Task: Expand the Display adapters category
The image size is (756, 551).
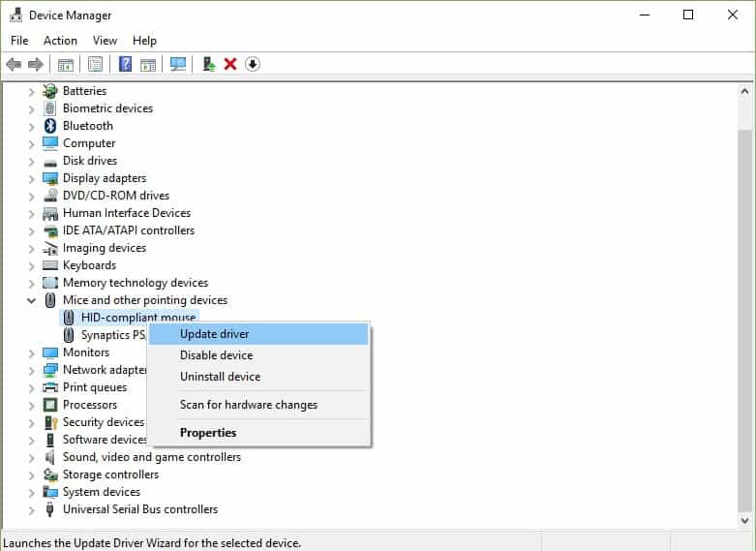Action: (31, 178)
